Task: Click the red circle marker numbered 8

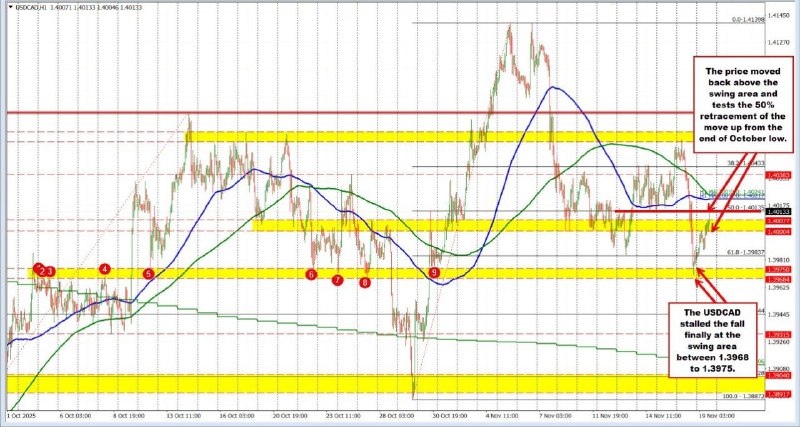Action: tap(365, 283)
